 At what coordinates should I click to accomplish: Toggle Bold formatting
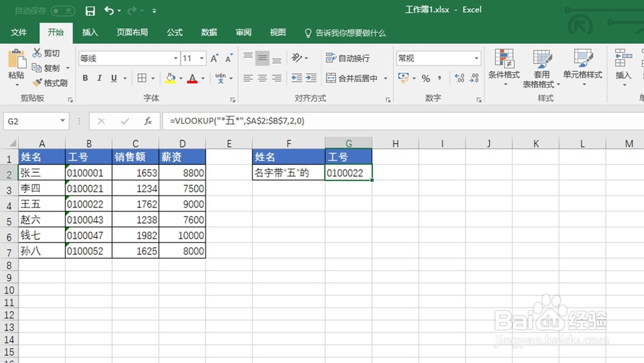85,78
